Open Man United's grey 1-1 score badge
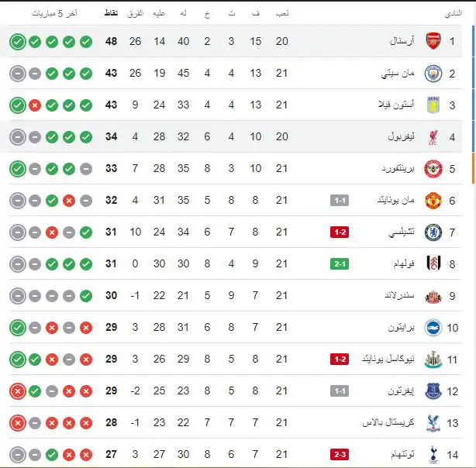The image size is (476, 468). [x=340, y=200]
